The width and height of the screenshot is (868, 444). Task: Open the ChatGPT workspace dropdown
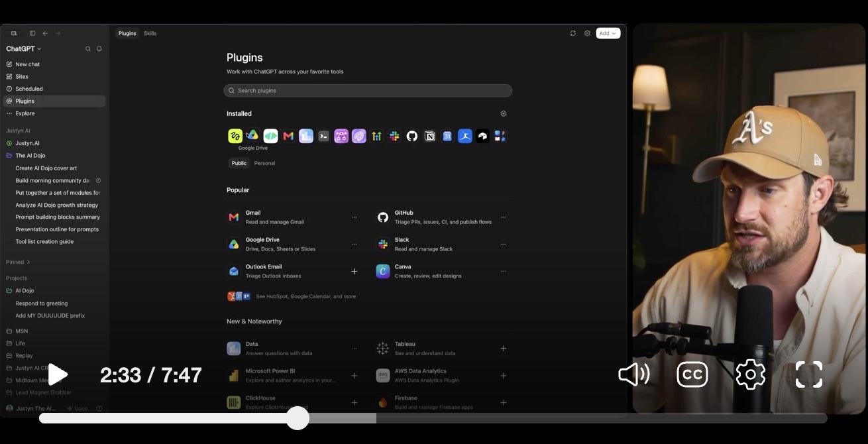pyautogui.click(x=24, y=49)
